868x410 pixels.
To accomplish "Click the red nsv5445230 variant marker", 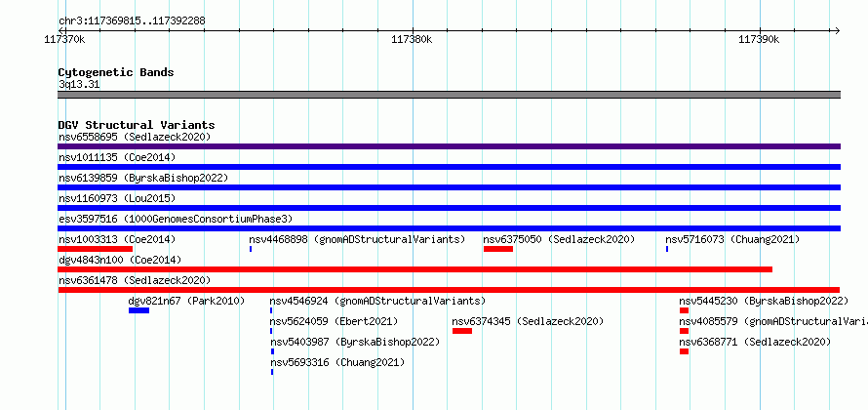I will coord(685,310).
